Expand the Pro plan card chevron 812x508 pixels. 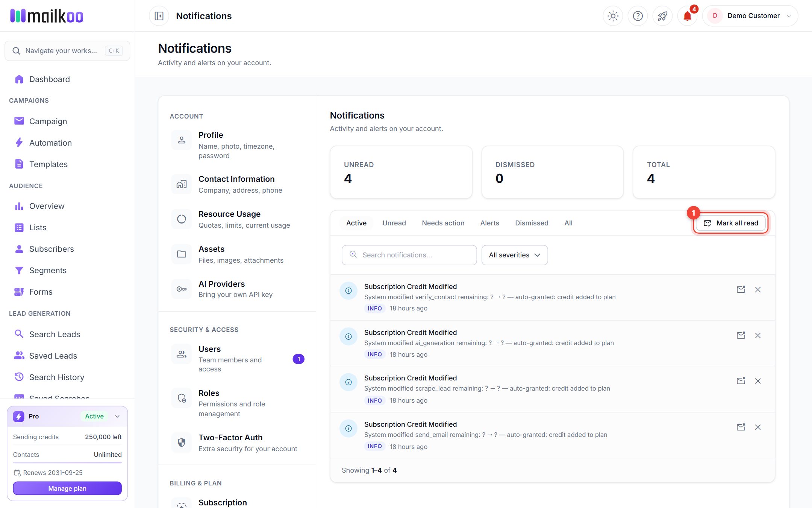pos(117,416)
